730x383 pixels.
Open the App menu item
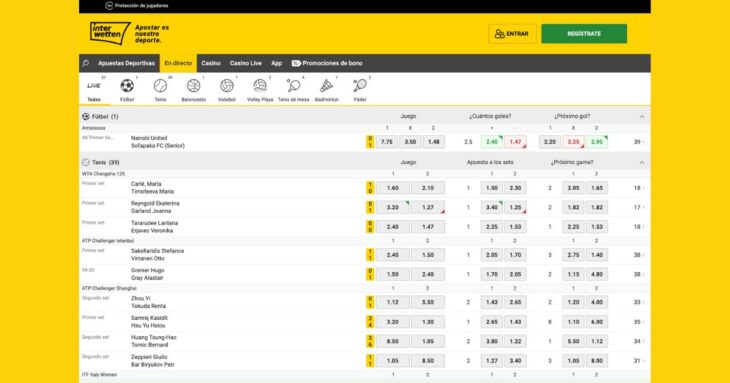[x=277, y=63]
